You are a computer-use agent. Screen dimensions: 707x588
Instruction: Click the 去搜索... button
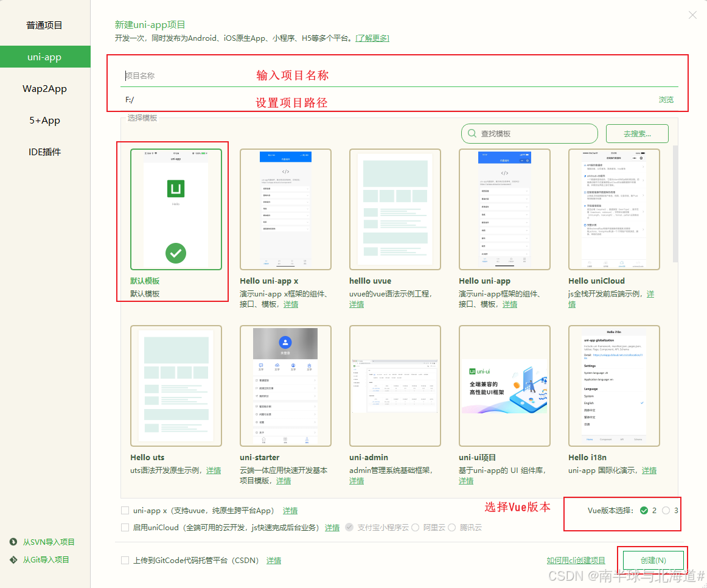pyautogui.click(x=637, y=133)
